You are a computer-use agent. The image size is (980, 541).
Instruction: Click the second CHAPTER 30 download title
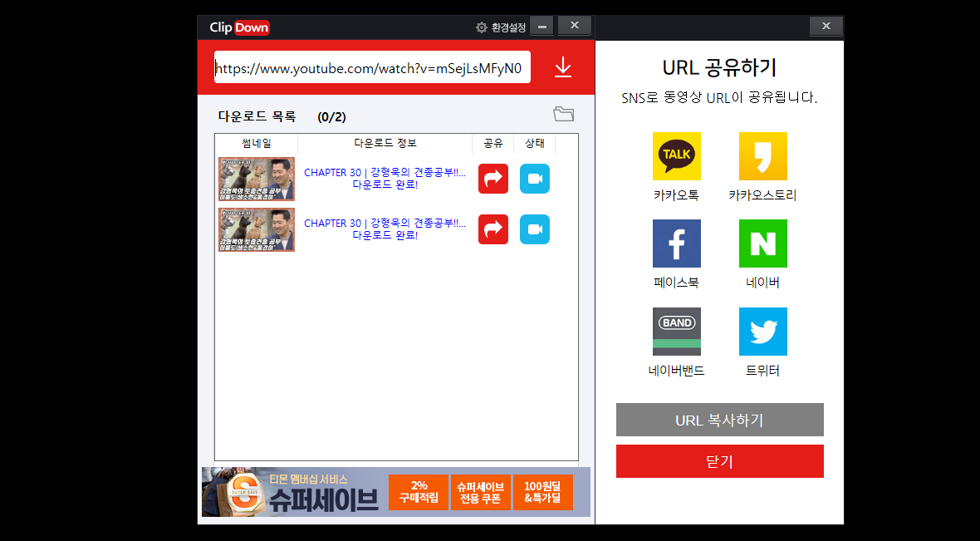click(385, 224)
